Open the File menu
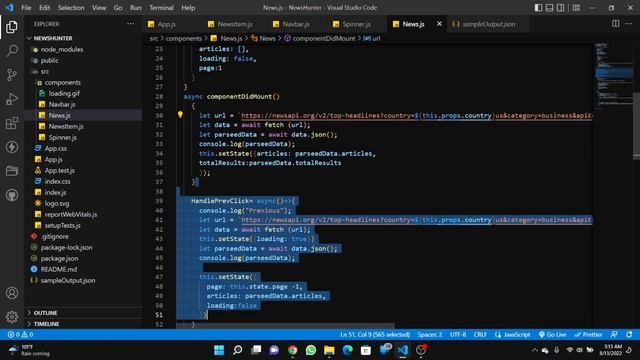 [x=26, y=7]
